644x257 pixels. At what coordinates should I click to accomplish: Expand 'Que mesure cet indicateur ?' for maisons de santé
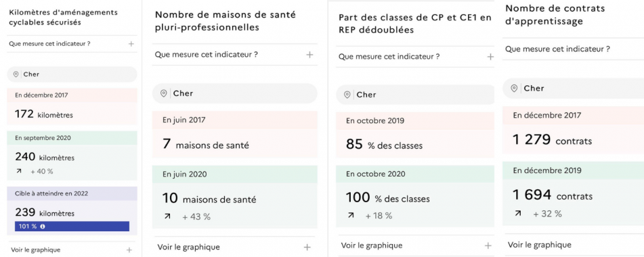click(234, 55)
